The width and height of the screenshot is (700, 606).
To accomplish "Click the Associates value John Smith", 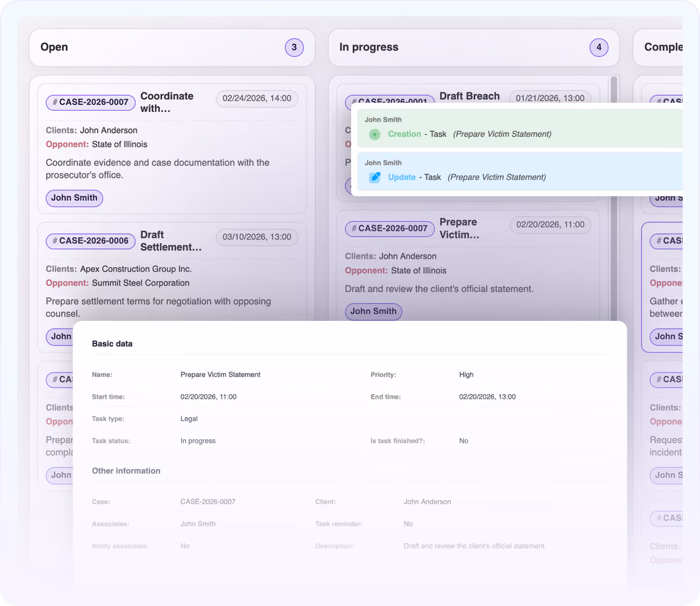I will point(198,524).
